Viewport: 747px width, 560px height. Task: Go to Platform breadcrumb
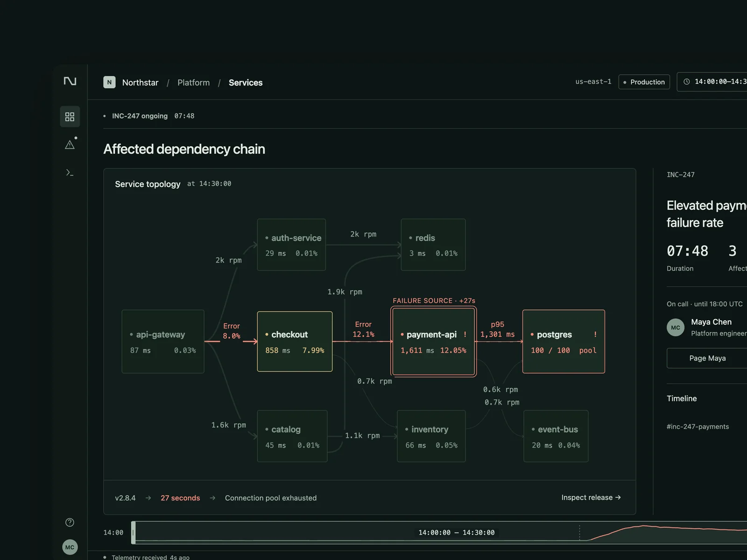point(194,83)
